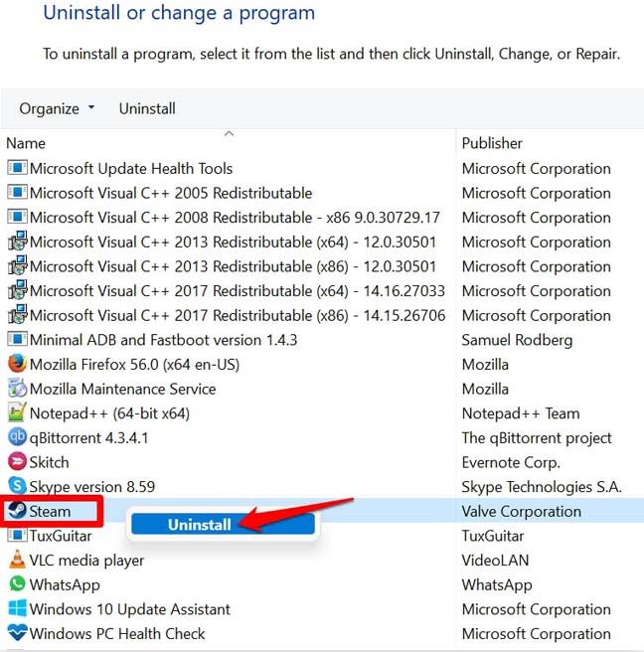Click the Visual C++ 2013 x64 installer icon
This screenshot has width=644, height=652.
point(17,242)
